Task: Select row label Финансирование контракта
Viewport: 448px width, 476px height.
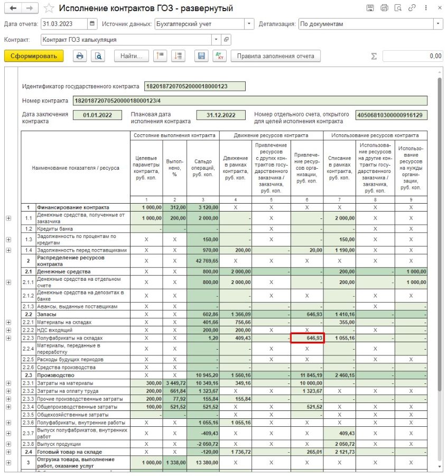Action: point(73,207)
